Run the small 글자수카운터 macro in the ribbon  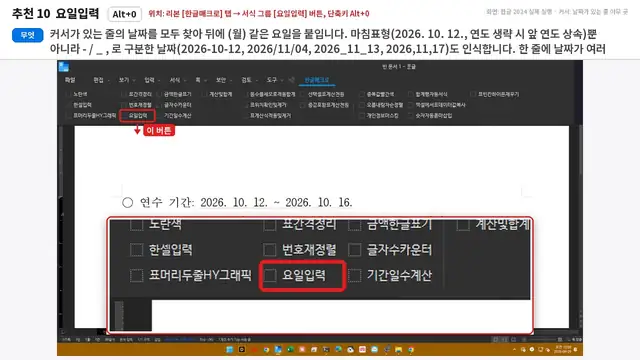point(174,105)
